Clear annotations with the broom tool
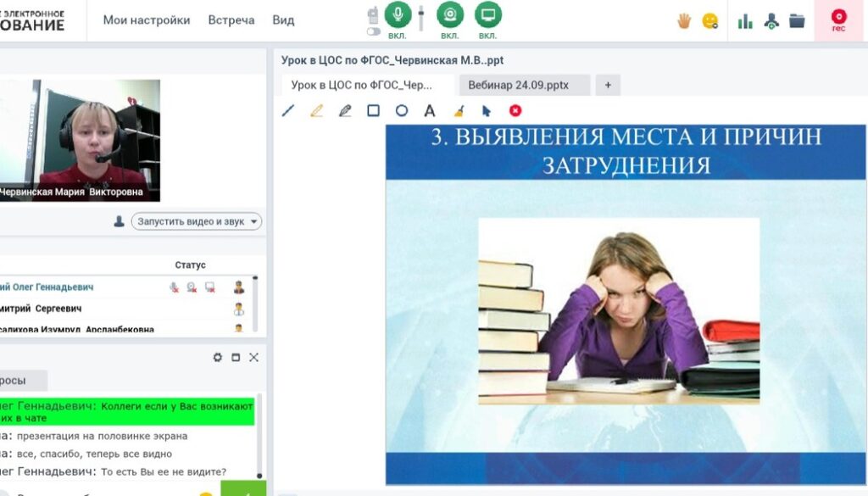 (x=459, y=111)
